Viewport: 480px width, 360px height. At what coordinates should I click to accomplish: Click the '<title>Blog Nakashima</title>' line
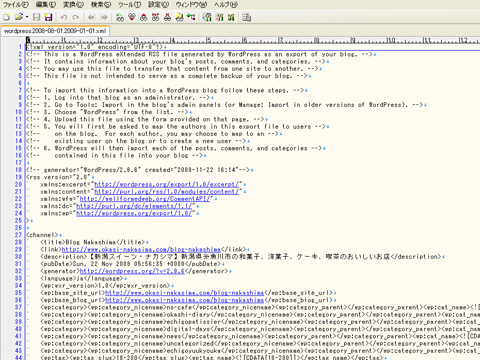[x=93, y=242]
